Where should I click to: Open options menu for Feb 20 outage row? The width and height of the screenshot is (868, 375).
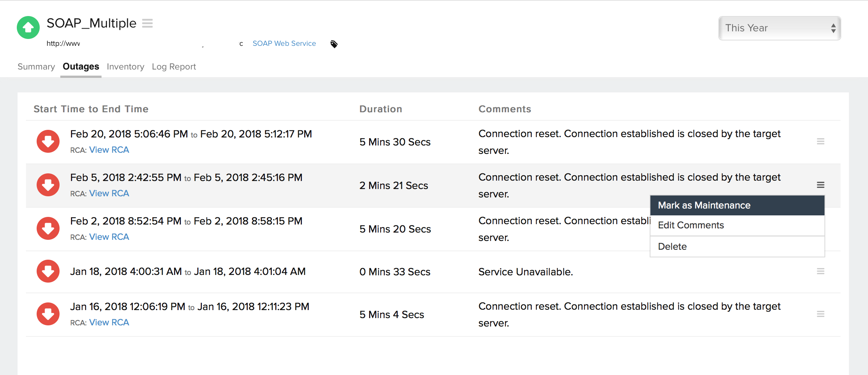820,142
